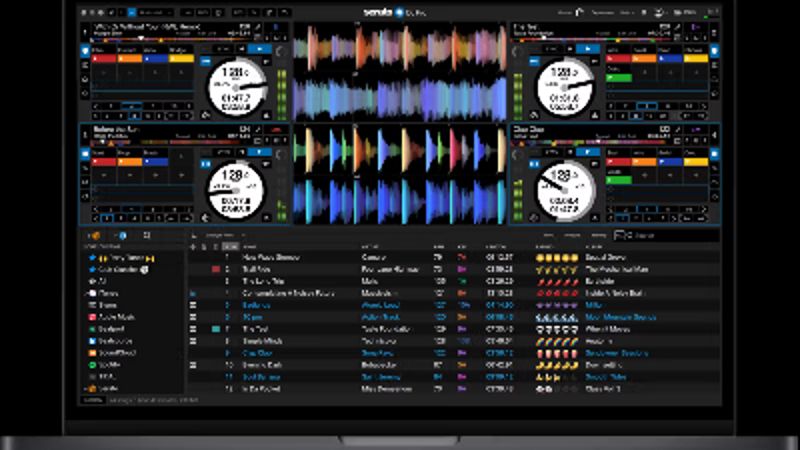The image size is (800, 450).
Task: Open Apple Music in library sidebar
Action: pos(112,317)
